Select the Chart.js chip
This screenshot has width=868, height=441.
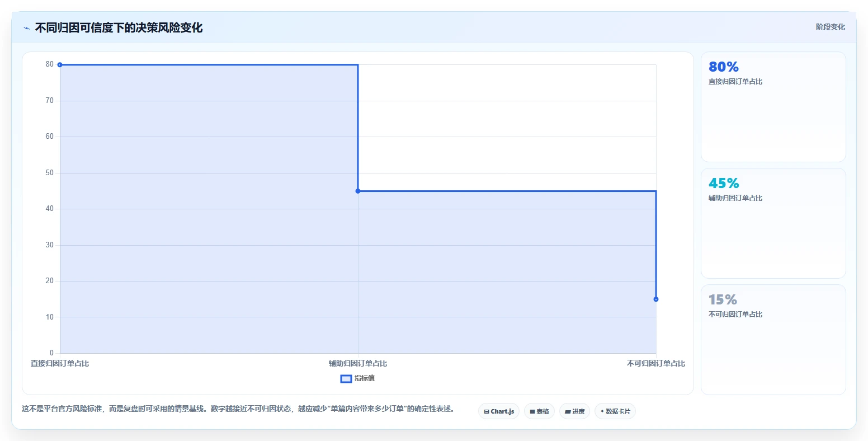tap(499, 411)
